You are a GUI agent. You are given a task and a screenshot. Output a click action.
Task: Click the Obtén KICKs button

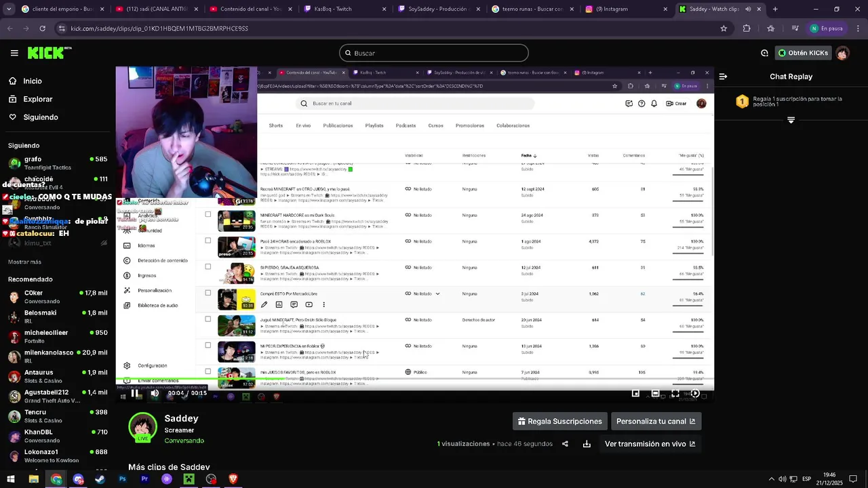802,53
